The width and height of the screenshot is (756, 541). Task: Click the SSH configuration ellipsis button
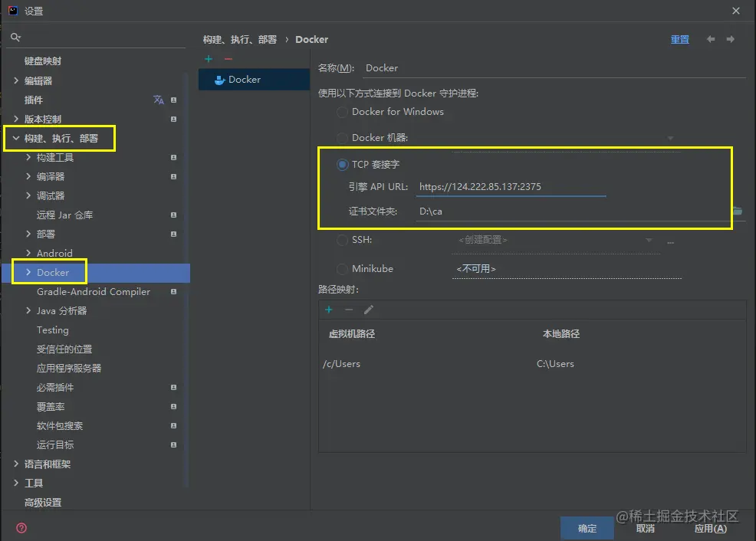670,241
